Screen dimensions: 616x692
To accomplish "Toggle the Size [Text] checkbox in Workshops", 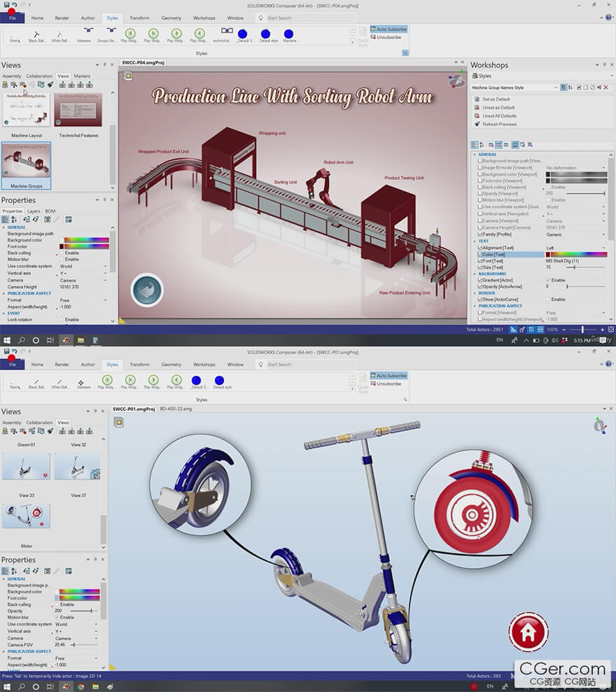I will point(479,267).
